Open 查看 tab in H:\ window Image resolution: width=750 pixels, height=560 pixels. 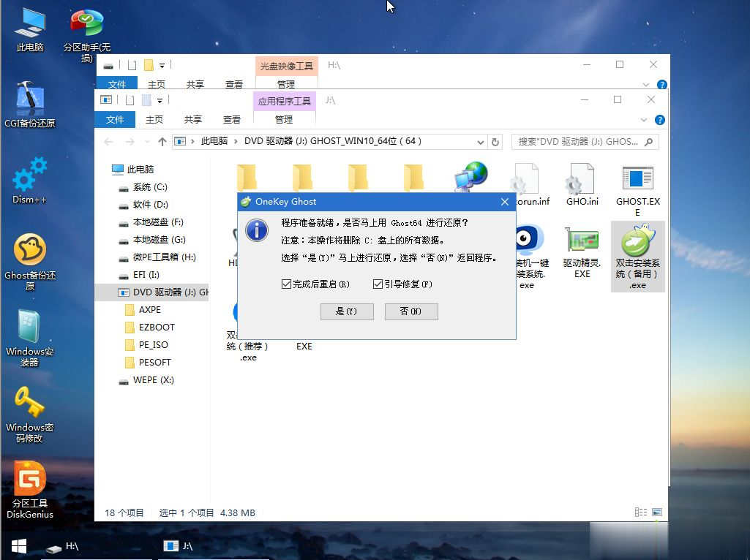pos(234,84)
